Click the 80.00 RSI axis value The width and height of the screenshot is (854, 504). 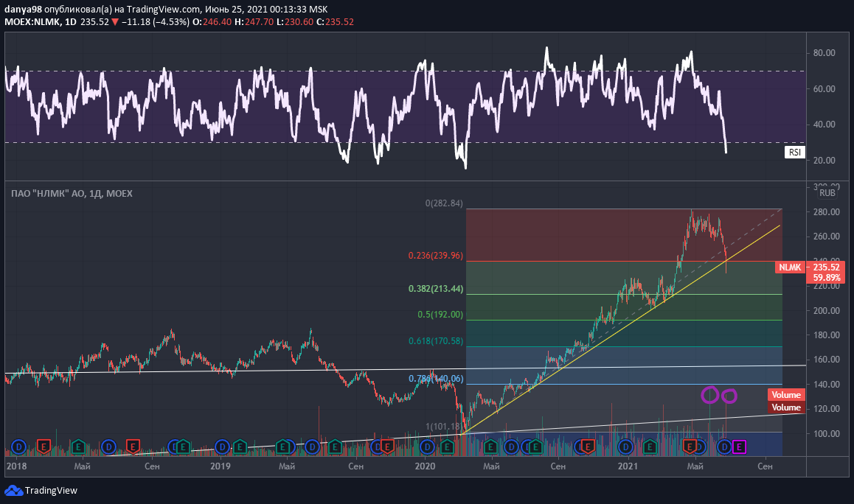[x=824, y=53]
